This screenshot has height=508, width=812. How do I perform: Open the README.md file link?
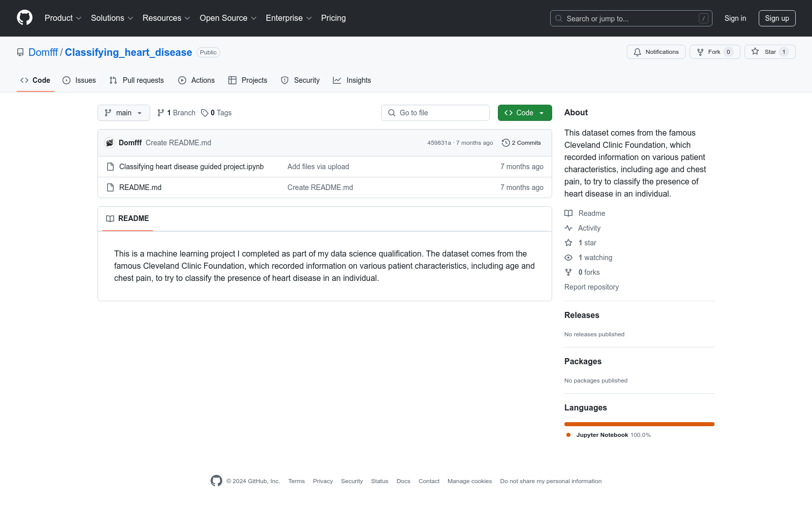pyautogui.click(x=140, y=187)
